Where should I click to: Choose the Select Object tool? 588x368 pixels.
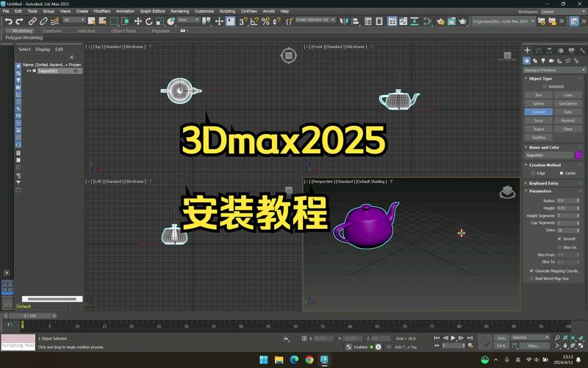tap(91, 21)
